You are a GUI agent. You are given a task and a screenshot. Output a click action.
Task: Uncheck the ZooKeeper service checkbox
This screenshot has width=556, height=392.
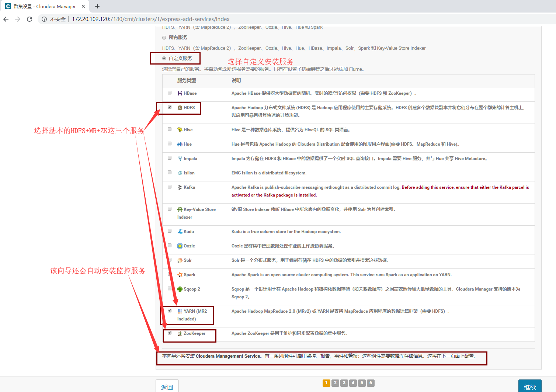pyautogui.click(x=170, y=333)
